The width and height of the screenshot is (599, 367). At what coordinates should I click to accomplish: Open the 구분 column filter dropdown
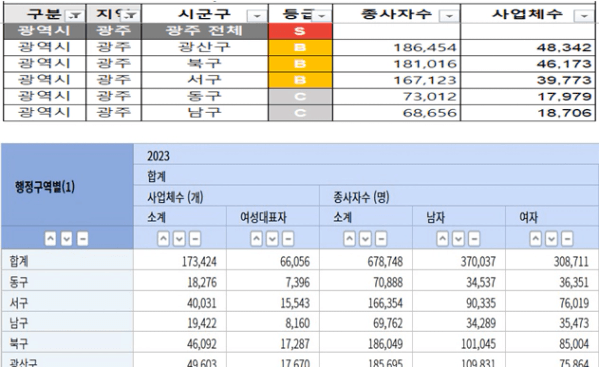[x=74, y=16]
